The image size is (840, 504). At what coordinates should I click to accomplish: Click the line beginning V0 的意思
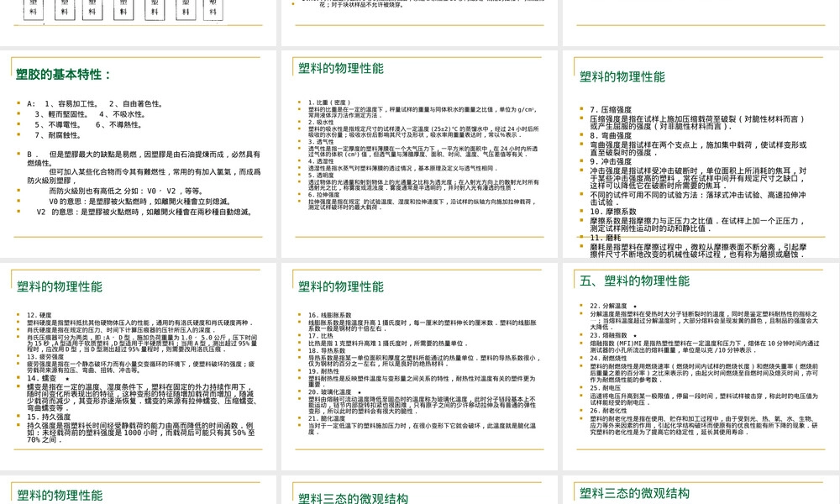140,202
